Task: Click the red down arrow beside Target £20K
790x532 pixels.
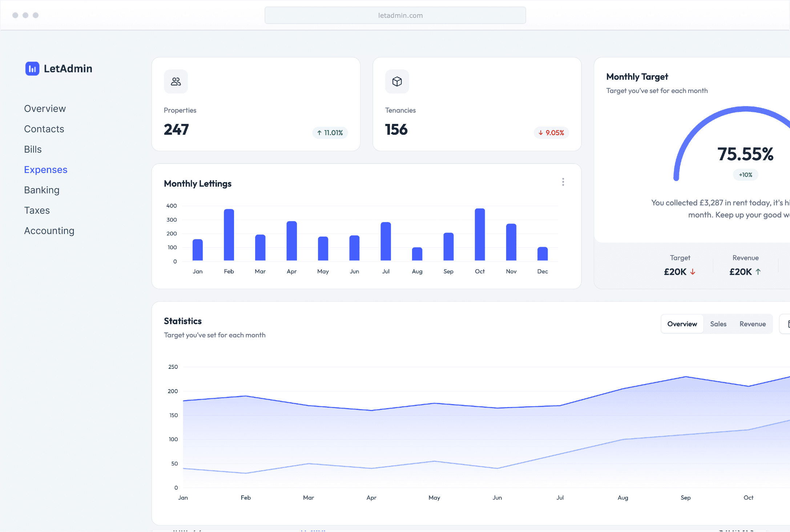Action: click(693, 272)
